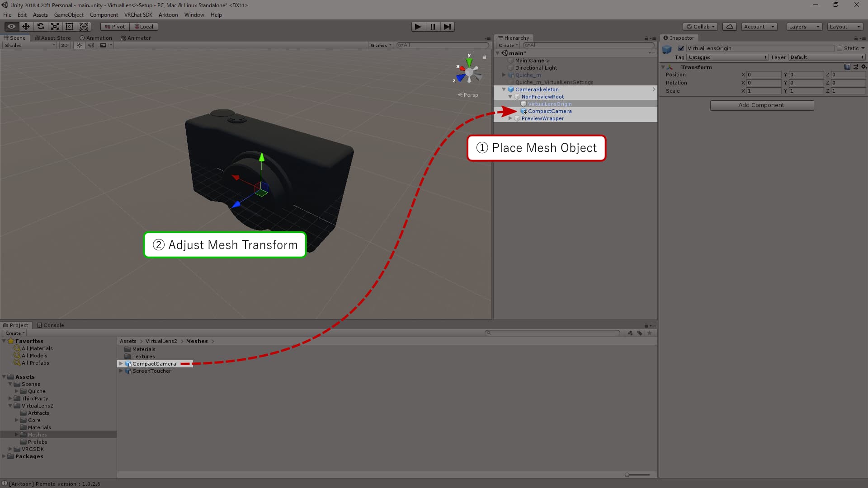Open Transform component help reference icon
Screen dimensions: 868x488
[847, 67]
